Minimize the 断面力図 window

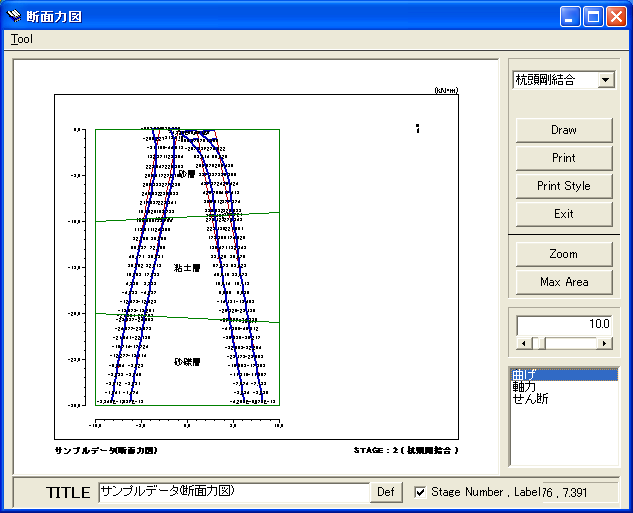click(x=570, y=17)
